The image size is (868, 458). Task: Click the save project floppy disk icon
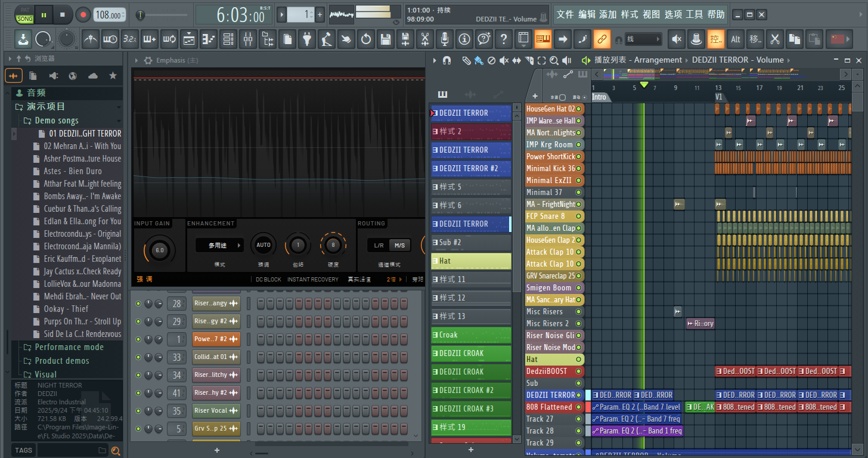click(x=386, y=39)
